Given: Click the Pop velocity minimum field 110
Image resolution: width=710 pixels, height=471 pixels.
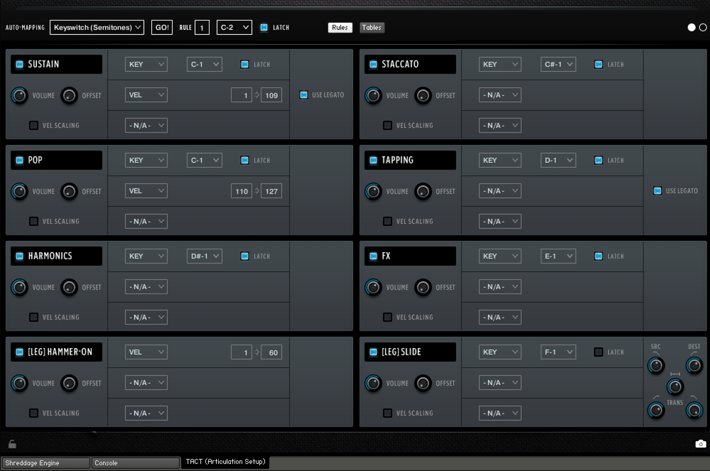Looking at the screenshot, I should [x=241, y=191].
